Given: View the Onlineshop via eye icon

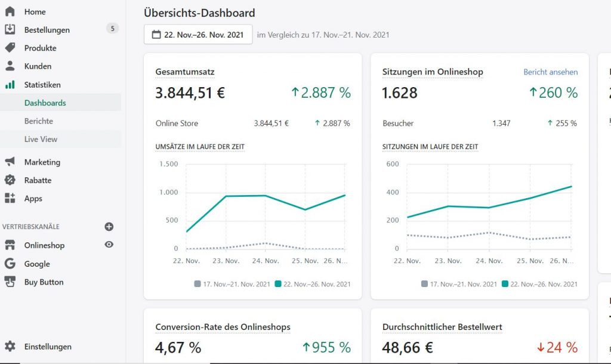Looking at the screenshot, I should [x=109, y=245].
